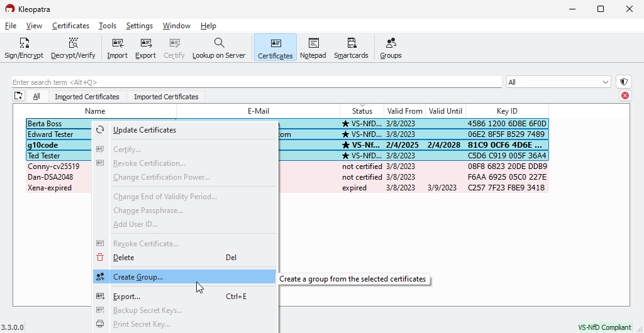The image size is (644, 333).
Task: Choose Export... from context menu
Action: coord(186,296)
